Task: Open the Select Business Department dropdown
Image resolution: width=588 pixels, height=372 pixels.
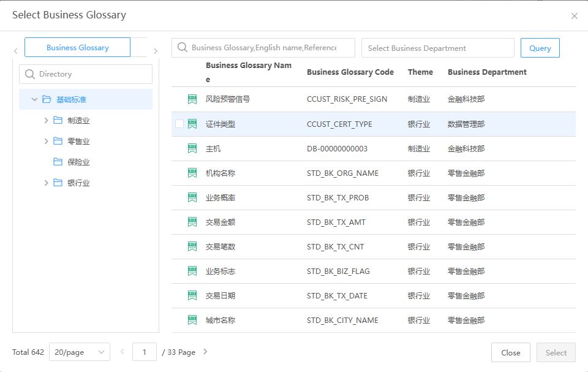Action: tap(437, 48)
